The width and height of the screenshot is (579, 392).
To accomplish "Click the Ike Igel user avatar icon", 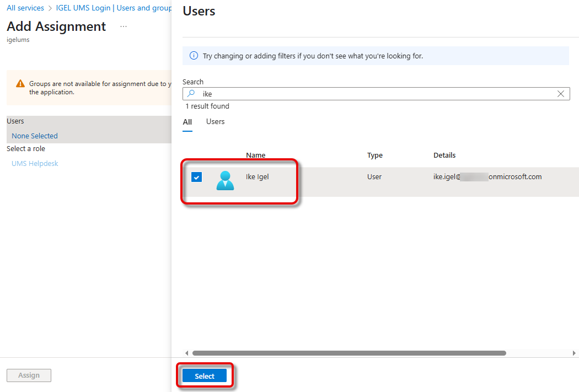I will click(225, 180).
